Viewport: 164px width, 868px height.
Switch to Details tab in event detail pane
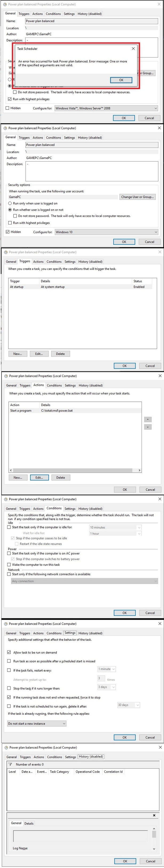coord(29,824)
